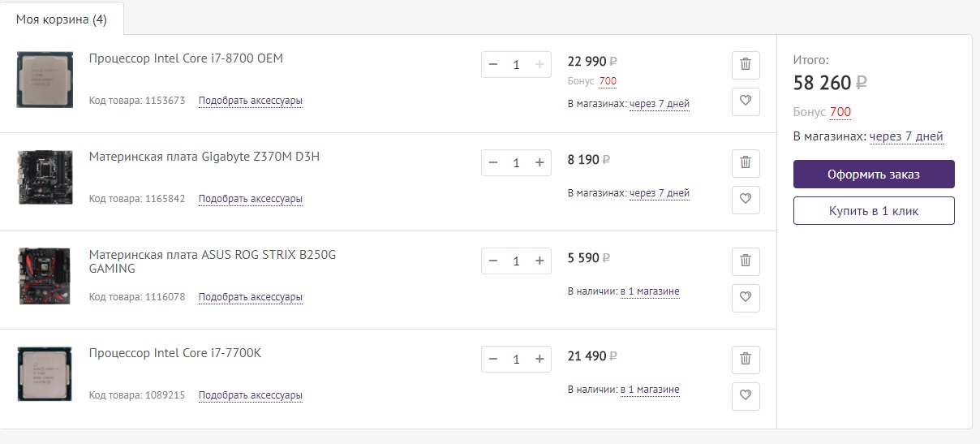Remove Intel Core i7-7700K using trash icon

coord(746,359)
